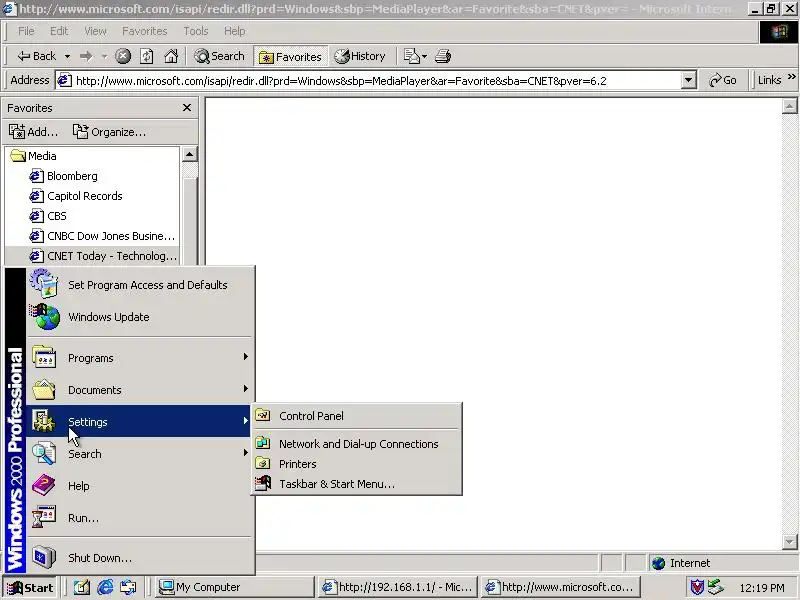The width and height of the screenshot is (800, 600).
Task: Open Taskbar & Start Menu... settings
Action: pos(357,484)
